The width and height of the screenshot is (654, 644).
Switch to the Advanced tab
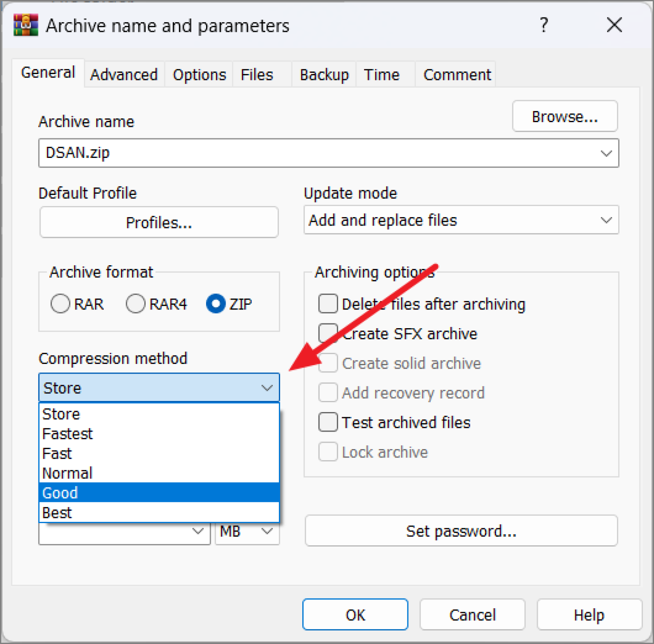click(124, 74)
